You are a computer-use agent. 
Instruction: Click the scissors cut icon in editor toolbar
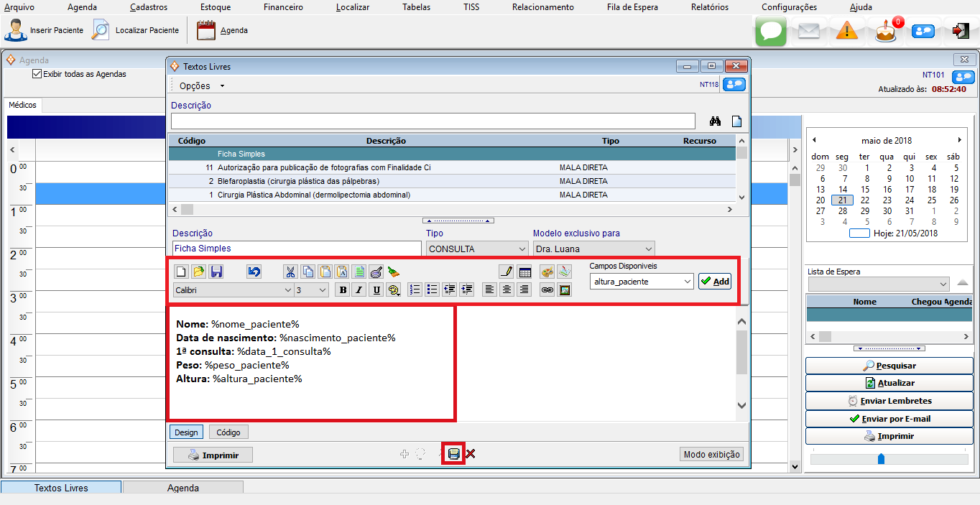[x=290, y=272]
